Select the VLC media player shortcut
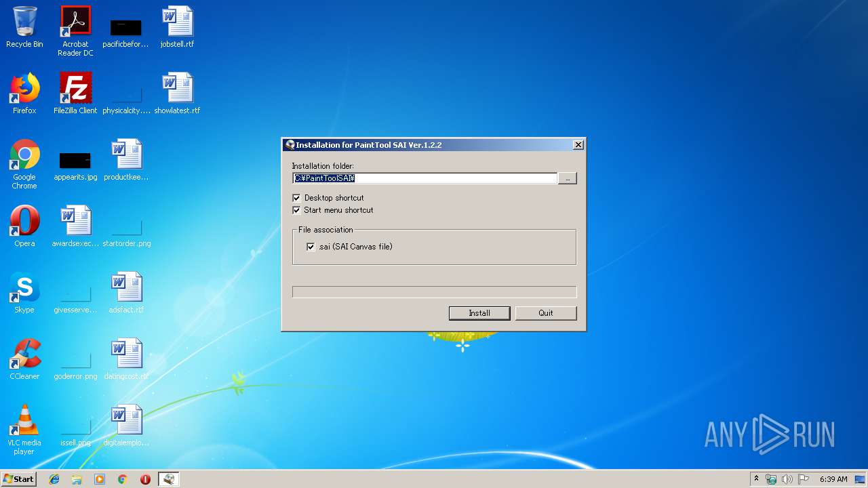Screen dimensions: 868x488 pos(24,430)
